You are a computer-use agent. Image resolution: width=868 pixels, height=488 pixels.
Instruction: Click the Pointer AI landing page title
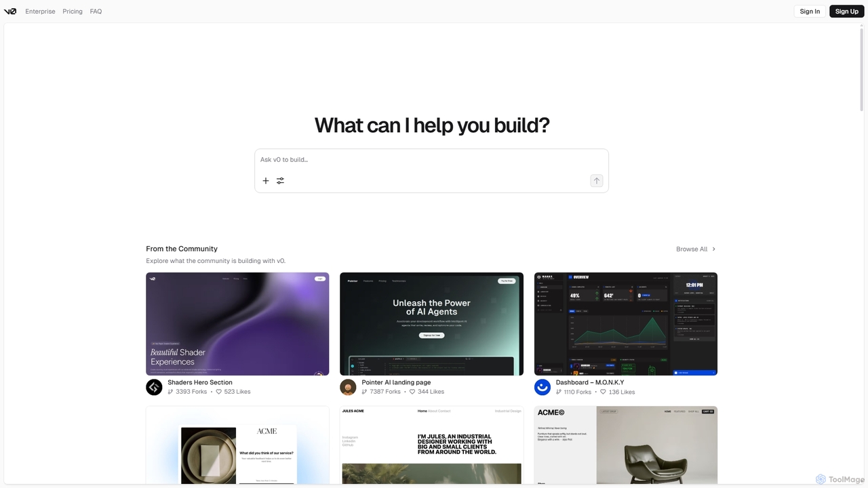396,382
